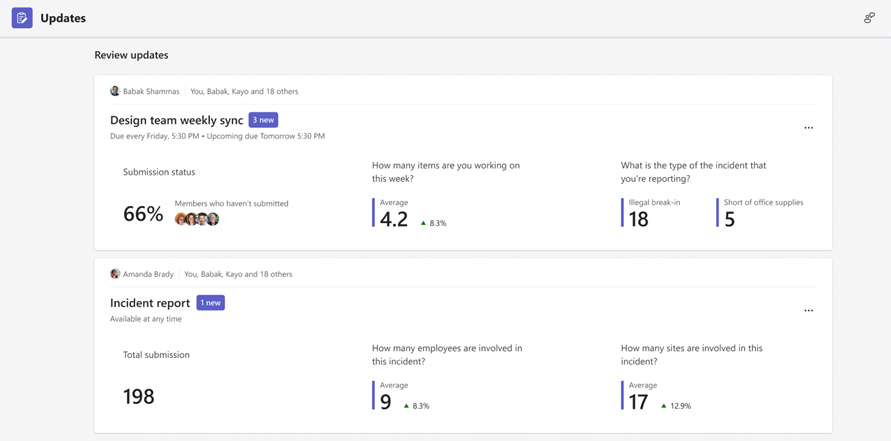This screenshot has width=891, height=441.
Task: Click the Amanda Brady name
Action: pyautogui.click(x=148, y=274)
